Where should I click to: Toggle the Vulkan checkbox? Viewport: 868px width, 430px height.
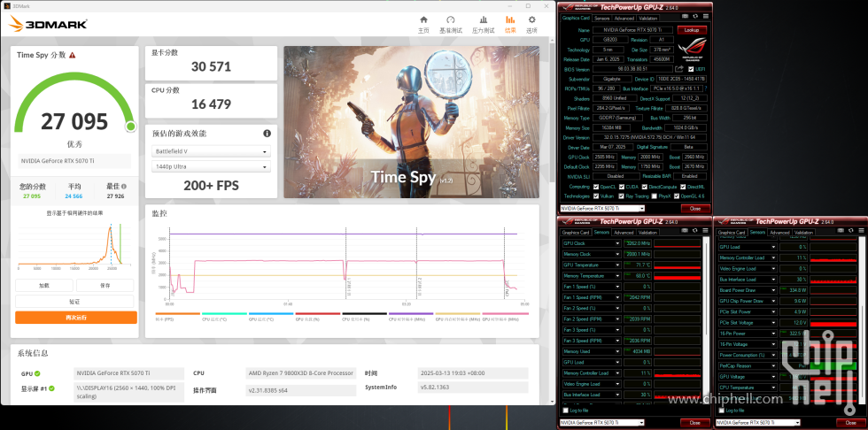[595, 196]
